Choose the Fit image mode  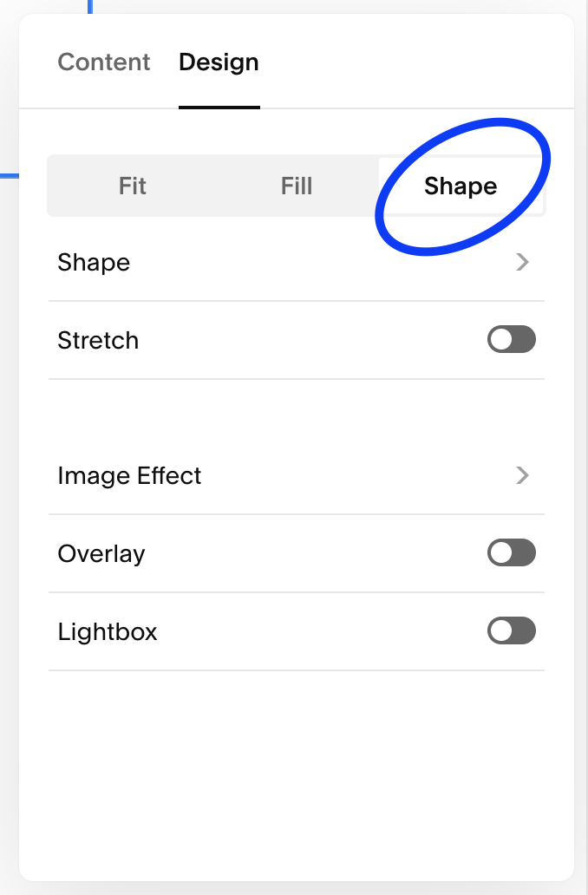(132, 186)
